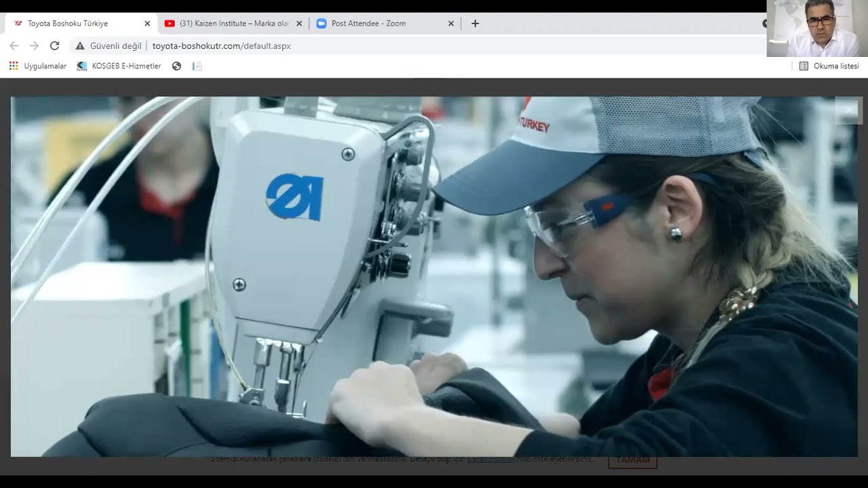Open the globe icon bookmark
Viewport: 868px width, 488px height.
pyautogui.click(x=177, y=66)
